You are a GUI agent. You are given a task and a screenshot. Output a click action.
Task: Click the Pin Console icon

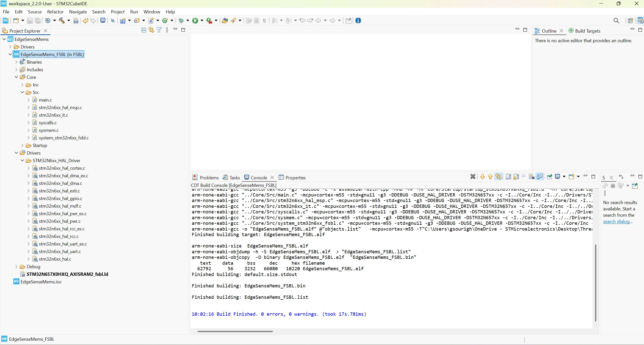549,177
